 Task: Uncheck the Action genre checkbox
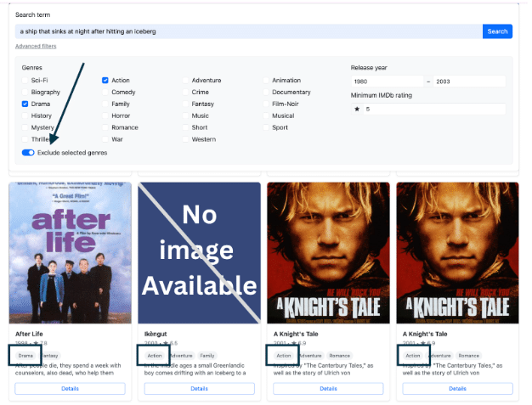tap(105, 81)
